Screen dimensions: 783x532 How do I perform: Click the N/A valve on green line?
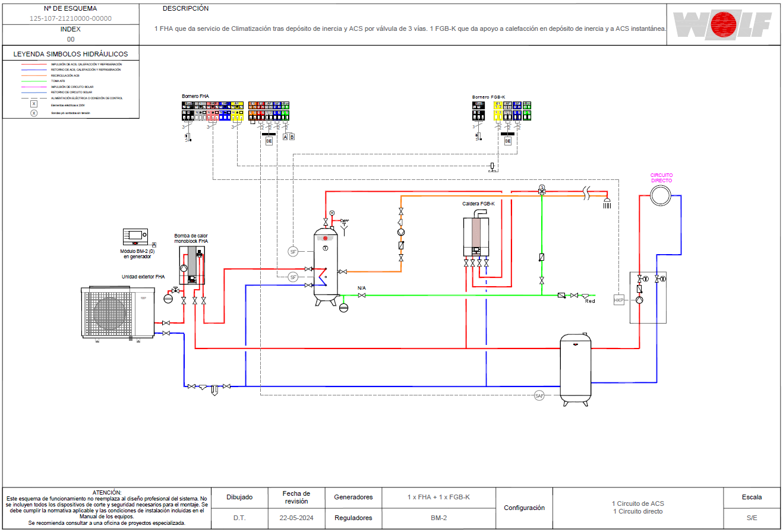[x=362, y=294]
